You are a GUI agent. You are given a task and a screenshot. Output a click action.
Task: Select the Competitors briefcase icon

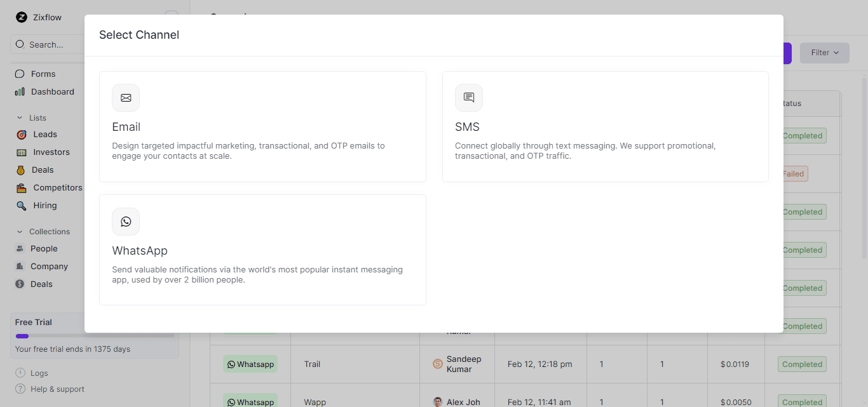(21, 187)
